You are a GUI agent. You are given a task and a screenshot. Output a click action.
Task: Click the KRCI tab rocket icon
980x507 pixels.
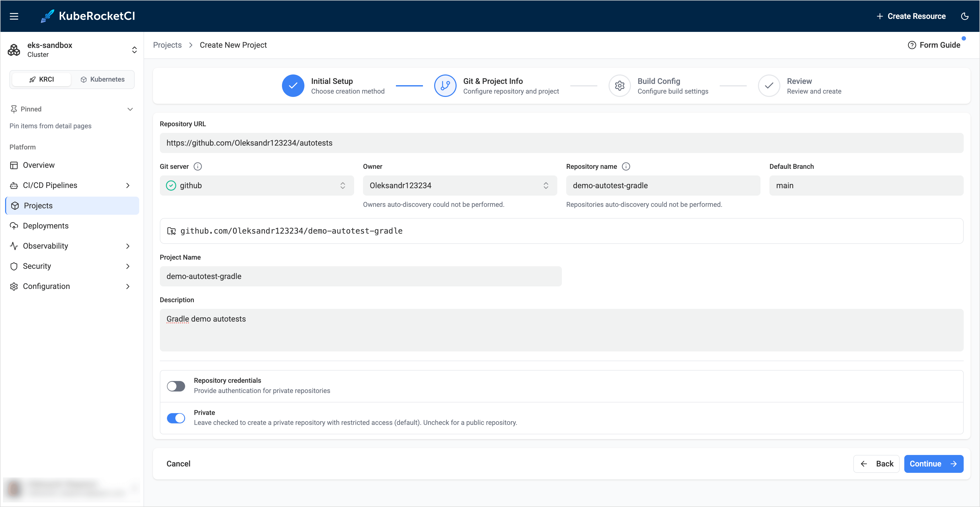pos(32,80)
